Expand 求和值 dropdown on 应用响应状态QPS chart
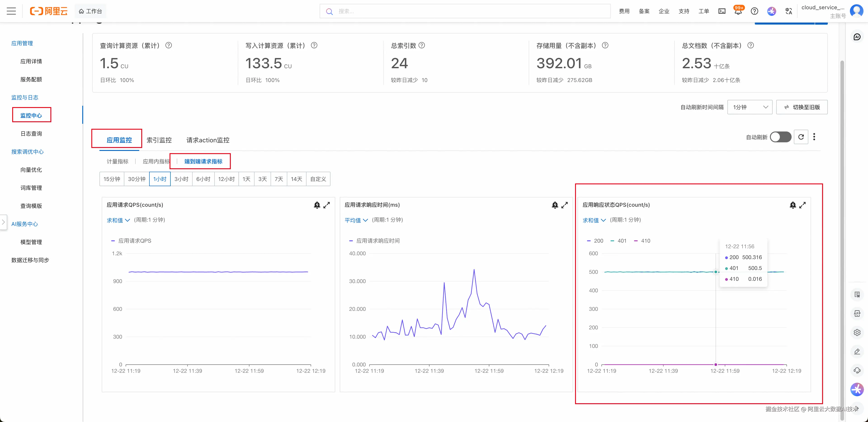Viewport: 868px width, 422px height. (594, 220)
